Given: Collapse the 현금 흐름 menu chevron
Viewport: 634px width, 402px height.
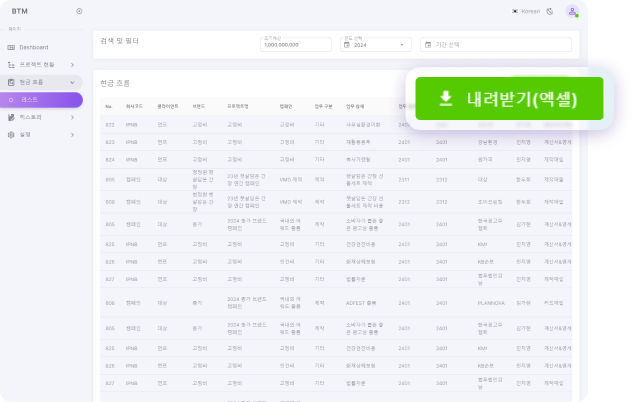Looking at the screenshot, I should point(73,82).
